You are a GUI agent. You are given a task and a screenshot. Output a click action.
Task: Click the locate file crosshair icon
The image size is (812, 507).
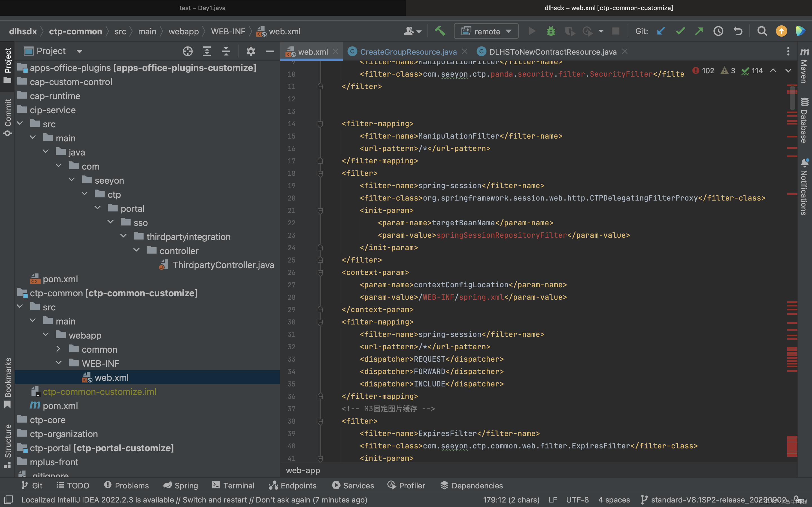point(187,51)
